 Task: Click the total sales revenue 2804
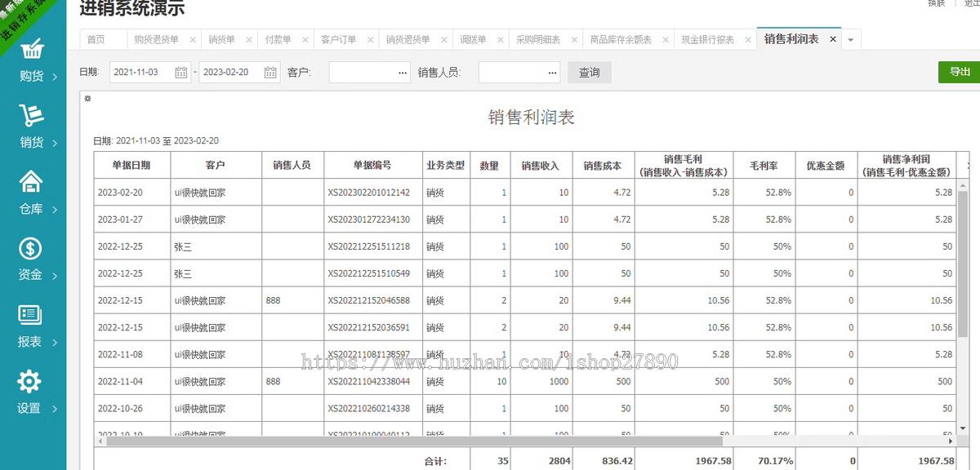pos(559,461)
